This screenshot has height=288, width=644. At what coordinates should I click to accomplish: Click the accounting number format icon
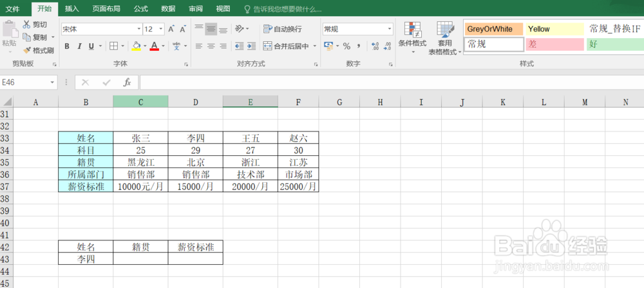click(328, 46)
